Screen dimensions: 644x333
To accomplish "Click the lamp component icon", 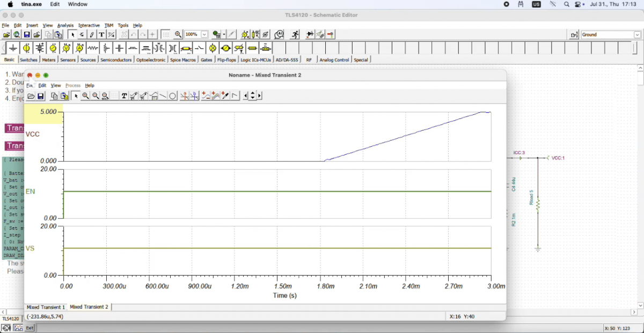I will 213,48.
